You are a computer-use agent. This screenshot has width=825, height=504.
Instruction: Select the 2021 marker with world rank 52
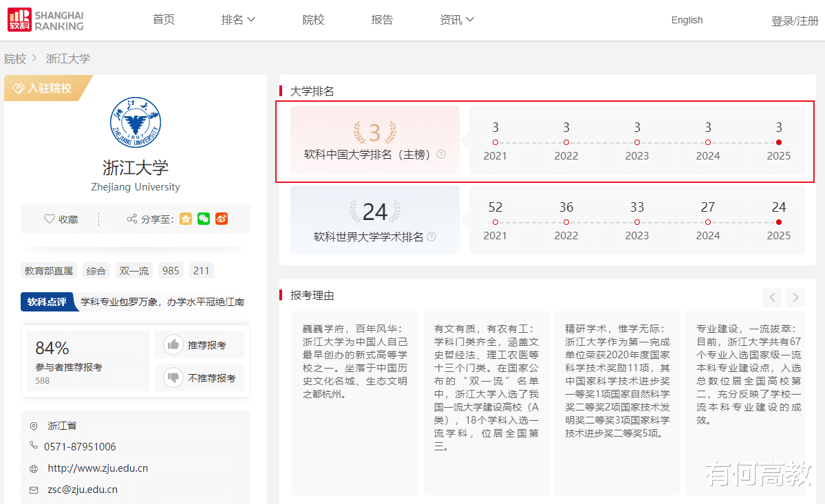click(495, 222)
